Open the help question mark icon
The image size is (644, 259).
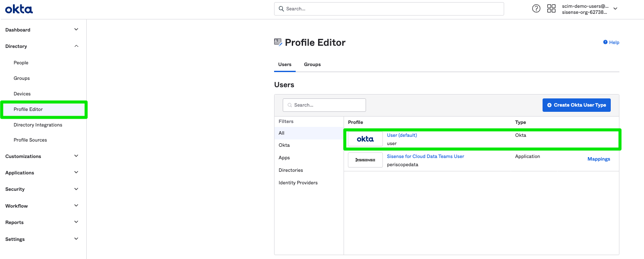[536, 9]
